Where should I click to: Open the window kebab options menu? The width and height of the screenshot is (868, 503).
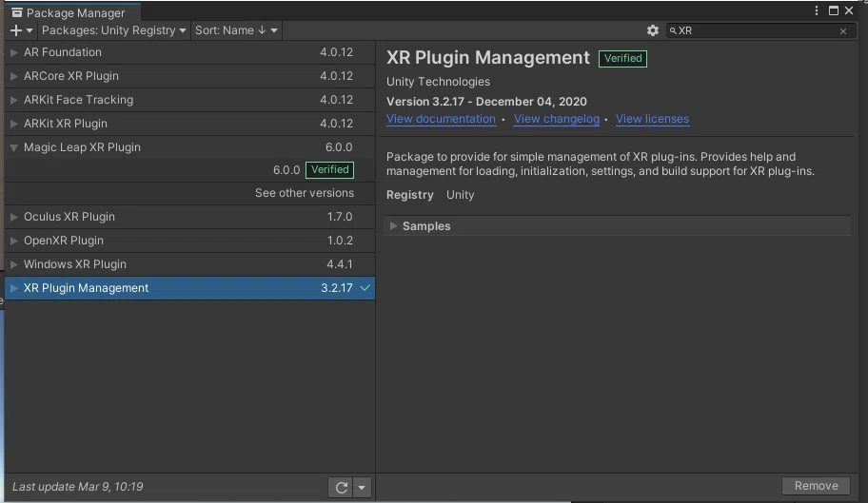coord(816,10)
